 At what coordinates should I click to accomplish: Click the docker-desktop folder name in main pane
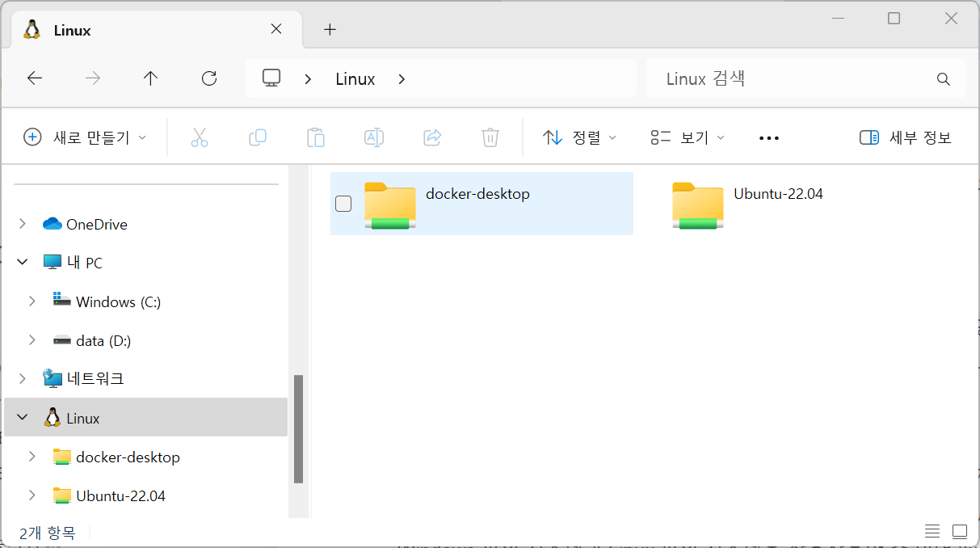(477, 193)
